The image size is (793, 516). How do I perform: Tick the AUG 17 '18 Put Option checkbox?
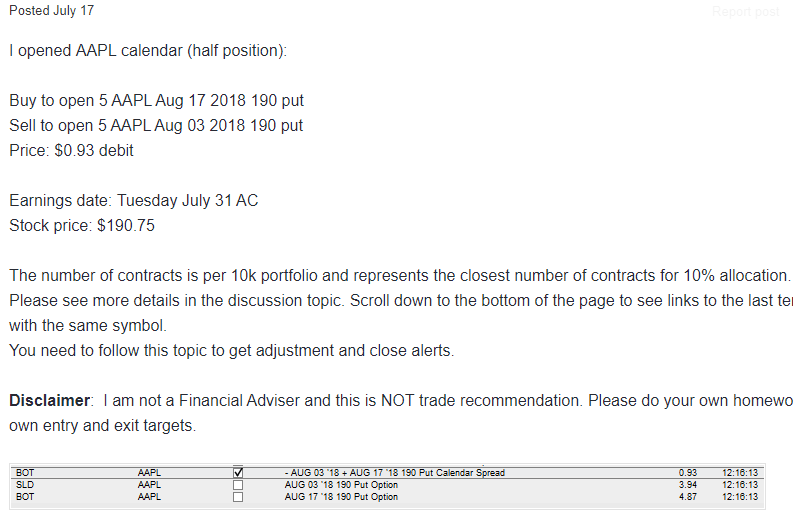tap(238, 497)
